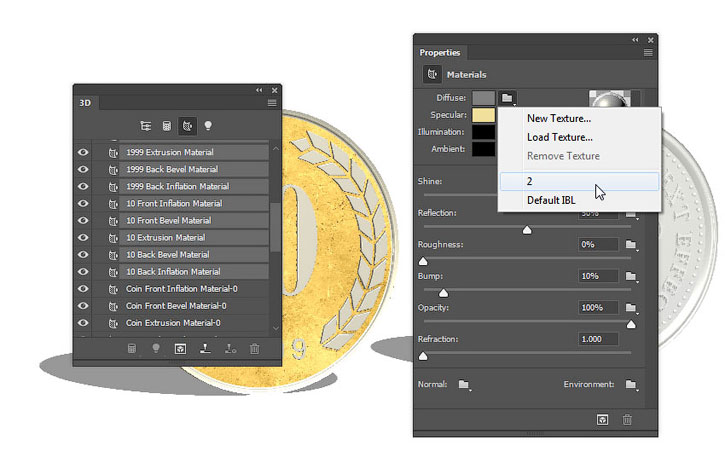
Task: Filter 3D panel by whole scene
Action: point(145,126)
